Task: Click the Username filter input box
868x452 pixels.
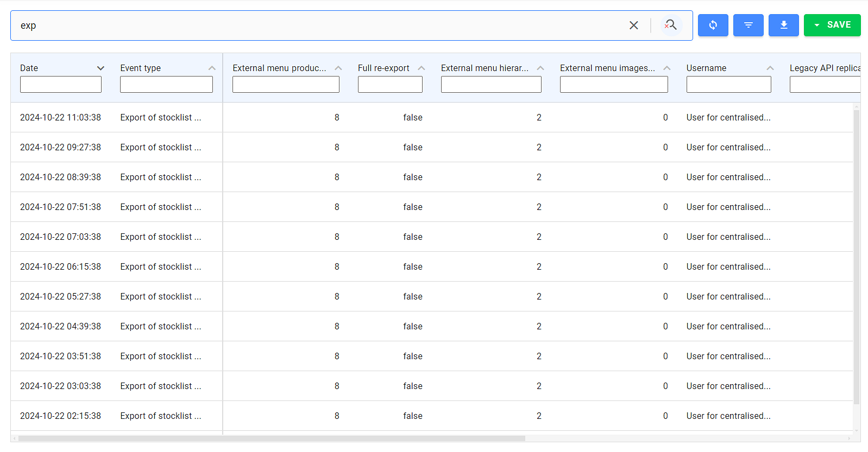Action: (728, 85)
